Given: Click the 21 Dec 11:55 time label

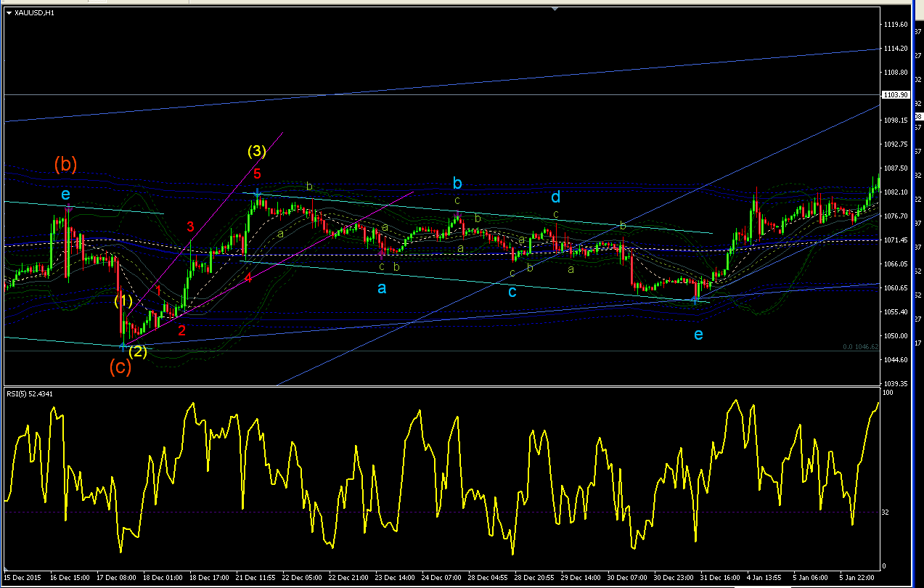Looking at the screenshot, I should (x=256, y=578).
